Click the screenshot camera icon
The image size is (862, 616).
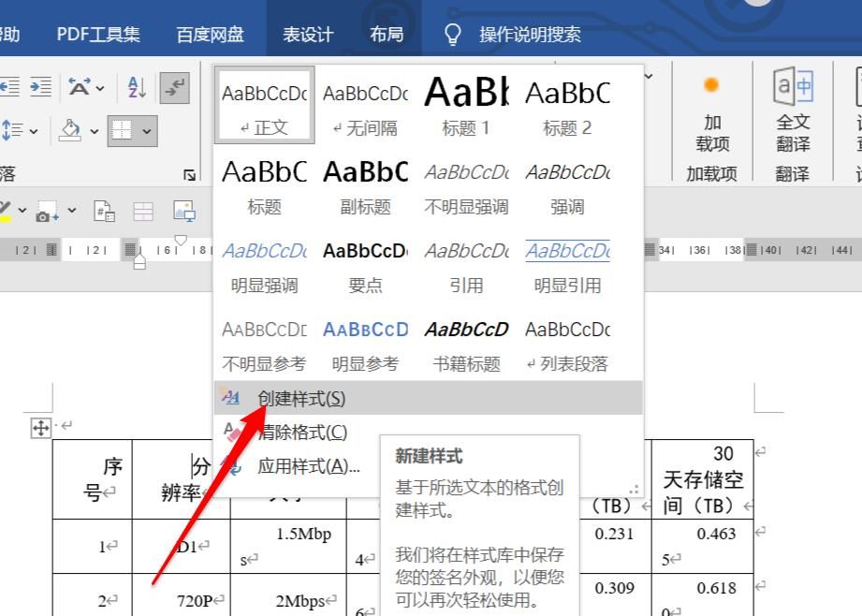click(x=46, y=211)
